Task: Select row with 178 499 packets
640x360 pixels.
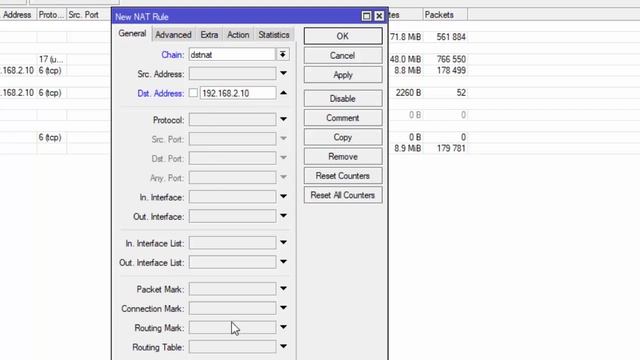Action: pos(451,70)
